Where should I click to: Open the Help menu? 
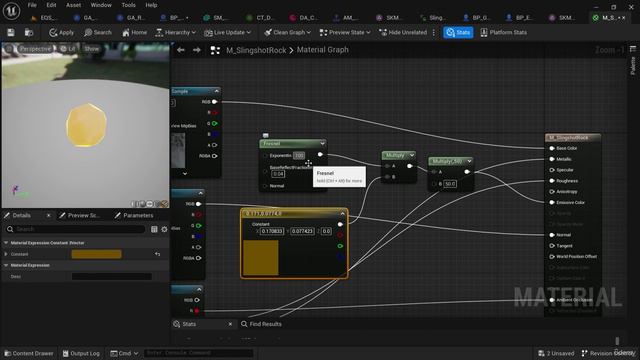tap(151, 5)
